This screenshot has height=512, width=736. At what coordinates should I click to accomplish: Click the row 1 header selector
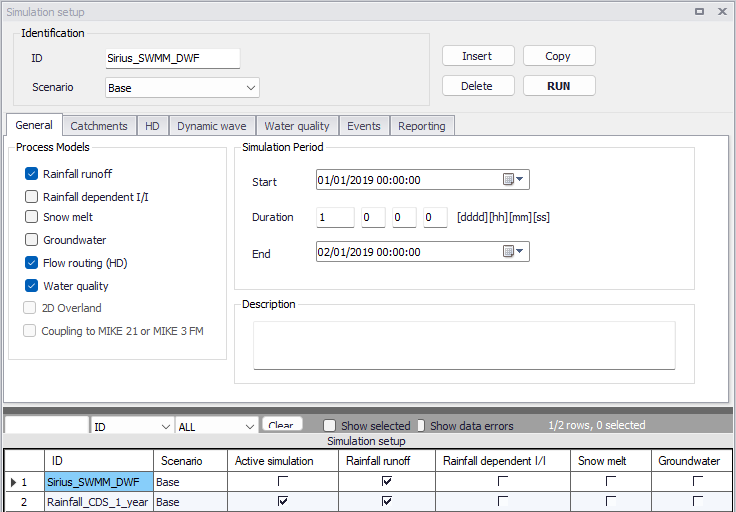[x=24, y=481]
